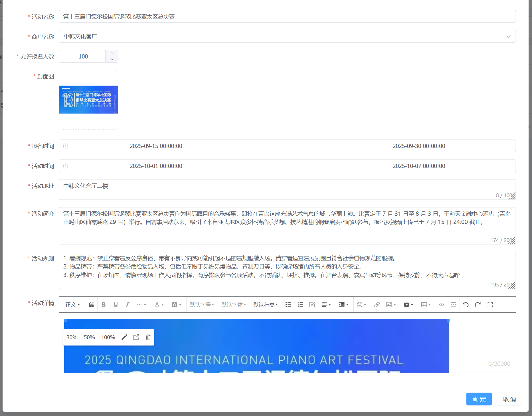
Task: Insert a to-do checkbox list
Action: pos(312,305)
